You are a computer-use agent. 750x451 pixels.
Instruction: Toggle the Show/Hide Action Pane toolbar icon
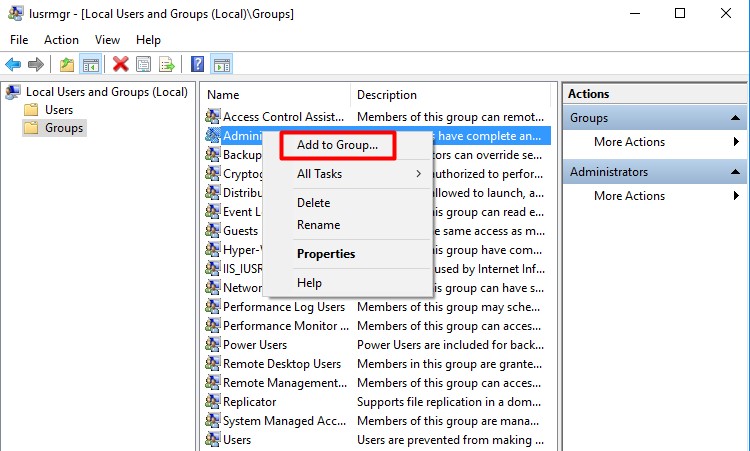pos(222,64)
